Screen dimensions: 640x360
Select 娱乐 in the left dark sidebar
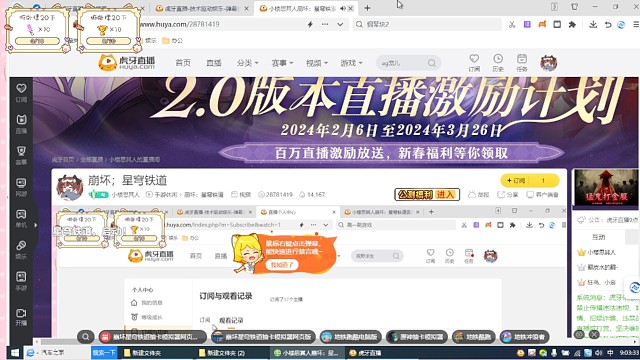point(21,250)
